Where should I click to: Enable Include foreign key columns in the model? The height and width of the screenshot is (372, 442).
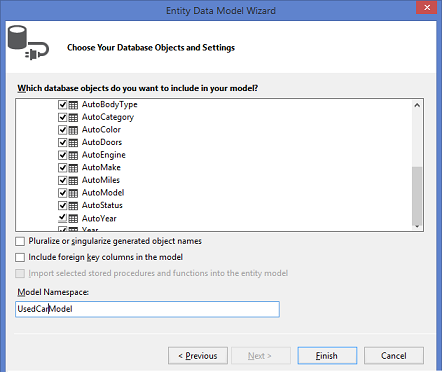(x=20, y=257)
